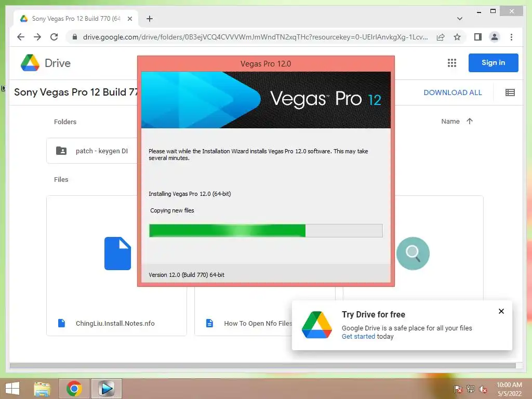Go forward with the browser forward arrow
Image resolution: width=532 pixels, height=399 pixels.
tap(37, 37)
